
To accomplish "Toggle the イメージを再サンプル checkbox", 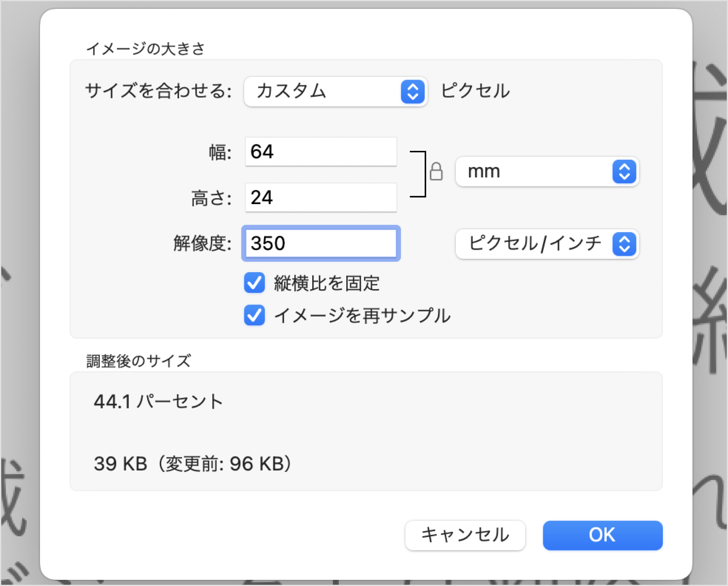I will coord(254,315).
